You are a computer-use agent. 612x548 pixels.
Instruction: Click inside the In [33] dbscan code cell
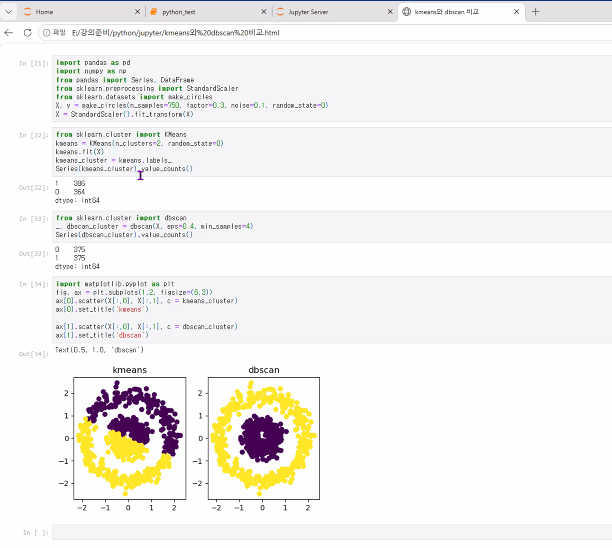(x=332, y=226)
